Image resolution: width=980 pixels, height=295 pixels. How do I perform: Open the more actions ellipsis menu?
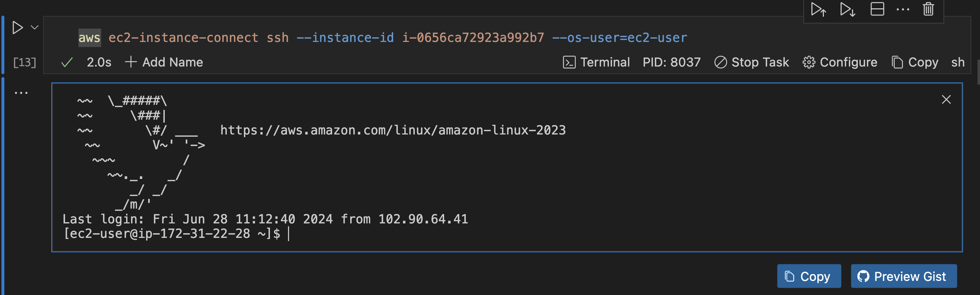pos(902,9)
